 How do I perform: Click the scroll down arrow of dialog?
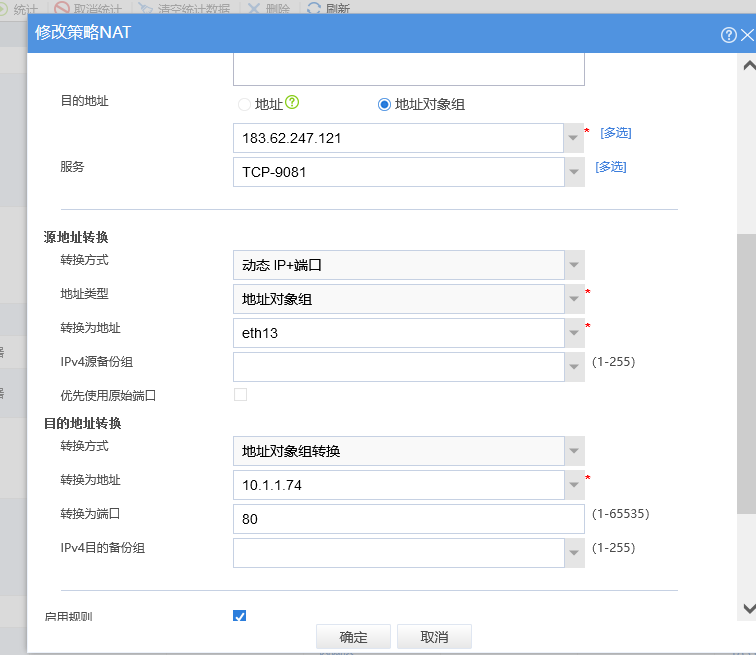pos(749,608)
